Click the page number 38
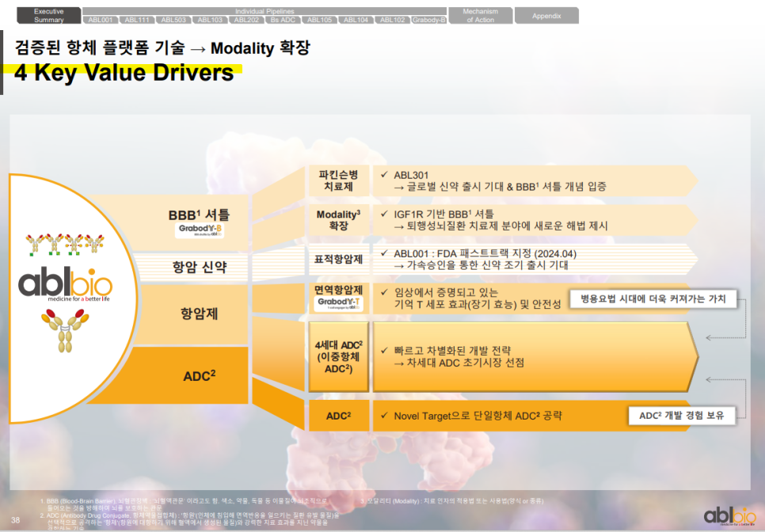The width and height of the screenshot is (765, 532). (15, 520)
